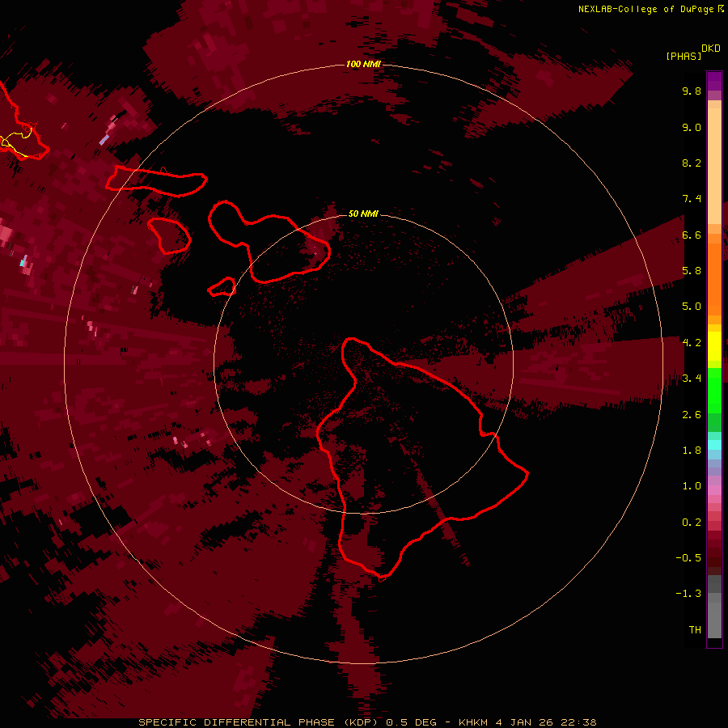Screen dimensions: 728x728
Task: Pick the pink band of the color bar
Action: (714, 490)
